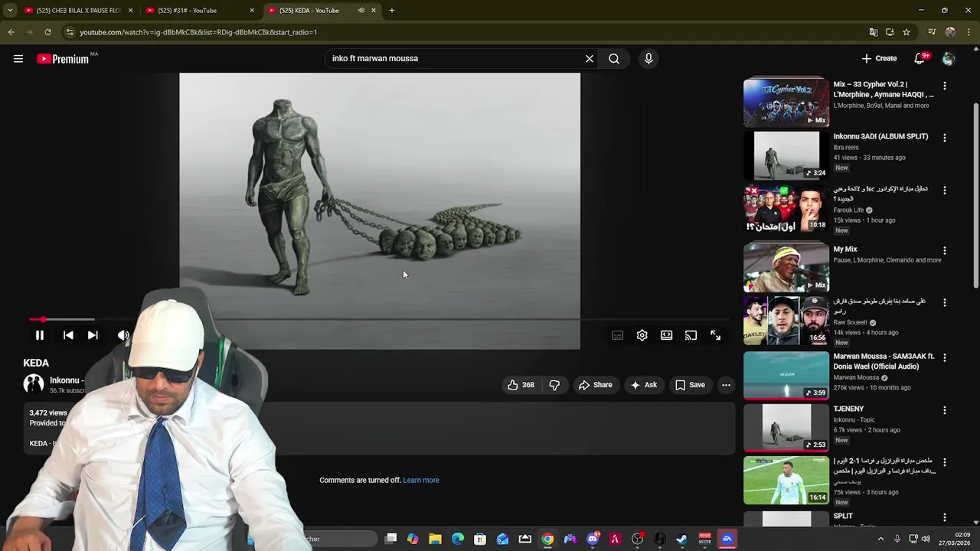Open YouTube notifications bell
The width and height of the screenshot is (980, 551).
[920, 59]
